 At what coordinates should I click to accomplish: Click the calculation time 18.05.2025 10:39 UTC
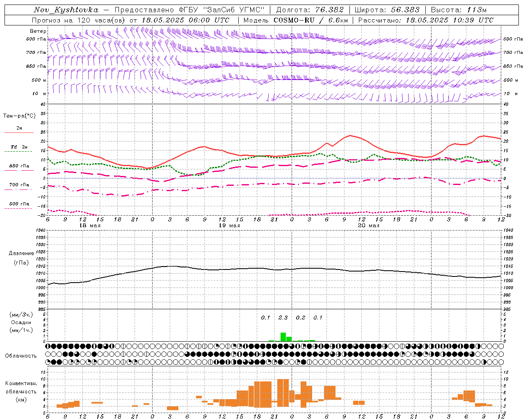tap(450, 20)
